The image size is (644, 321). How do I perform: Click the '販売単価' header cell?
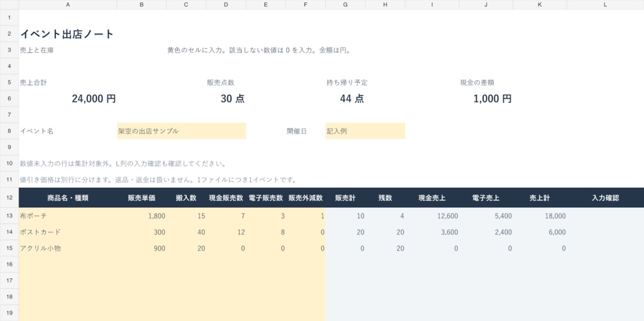(x=142, y=198)
